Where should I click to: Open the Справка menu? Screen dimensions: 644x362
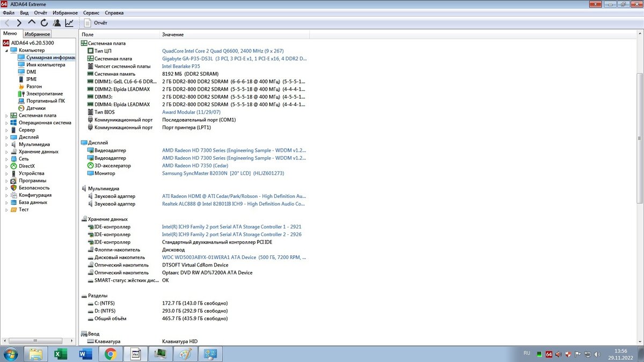114,12
